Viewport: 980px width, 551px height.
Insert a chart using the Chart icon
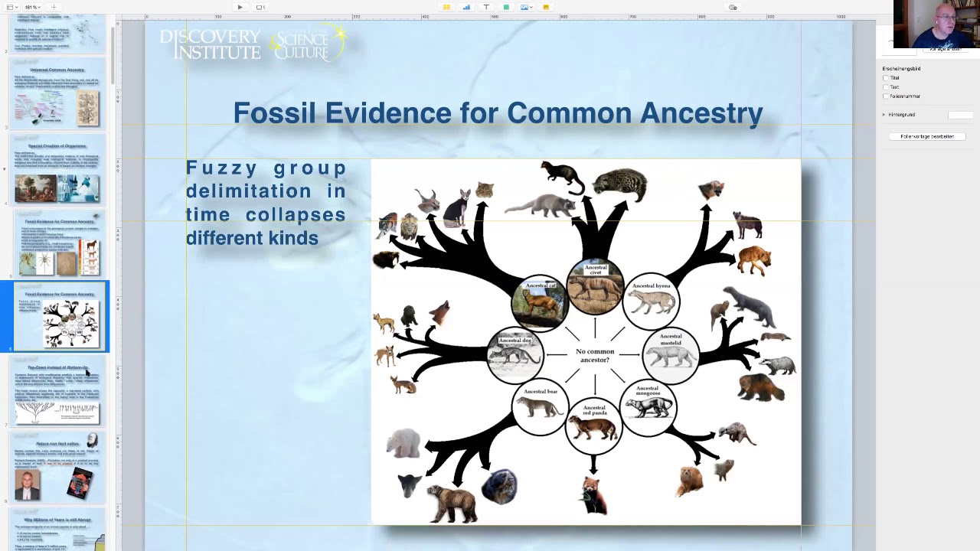[x=466, y=7]
